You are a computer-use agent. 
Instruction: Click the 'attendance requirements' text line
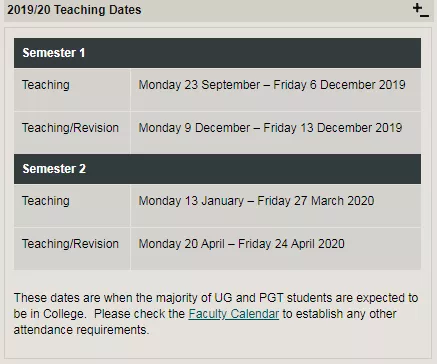(x=81, y=330)
